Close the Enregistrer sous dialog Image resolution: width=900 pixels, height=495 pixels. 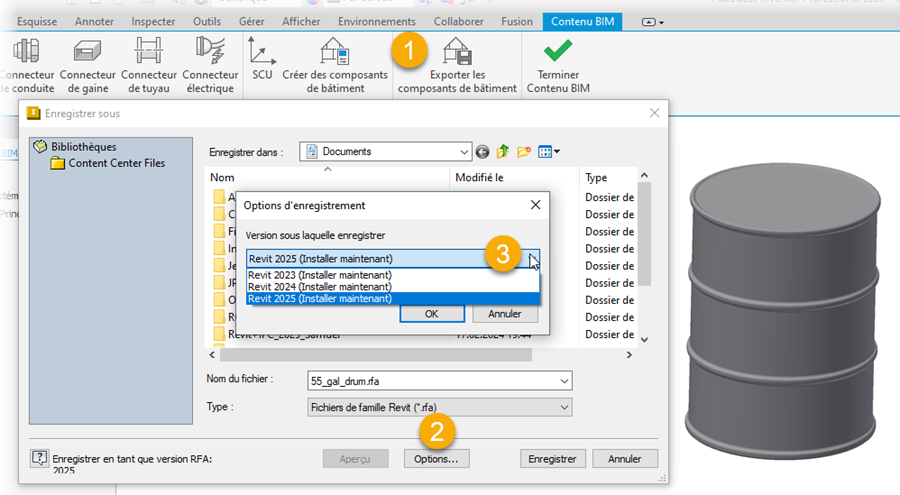(654, 113)
